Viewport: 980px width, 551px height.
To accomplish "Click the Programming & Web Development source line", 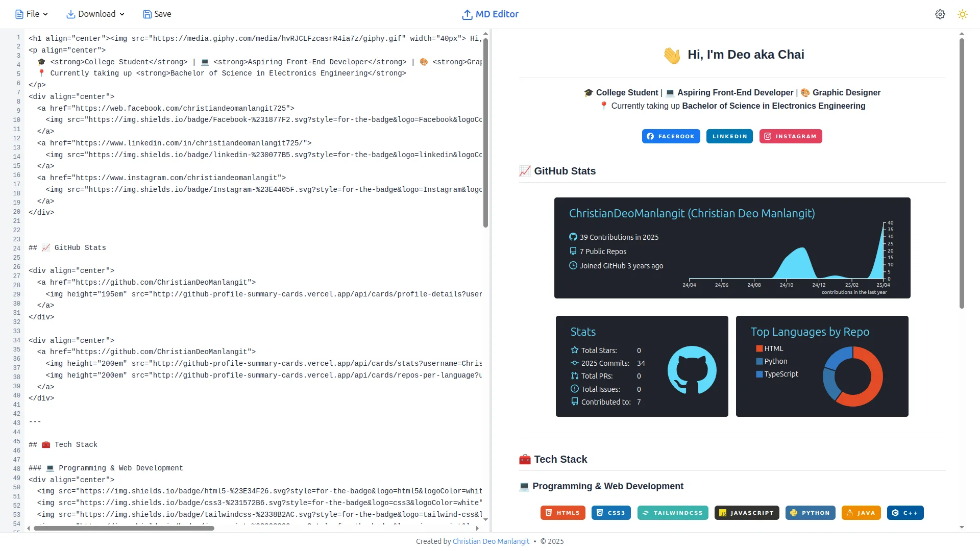I will coord(106,468).
